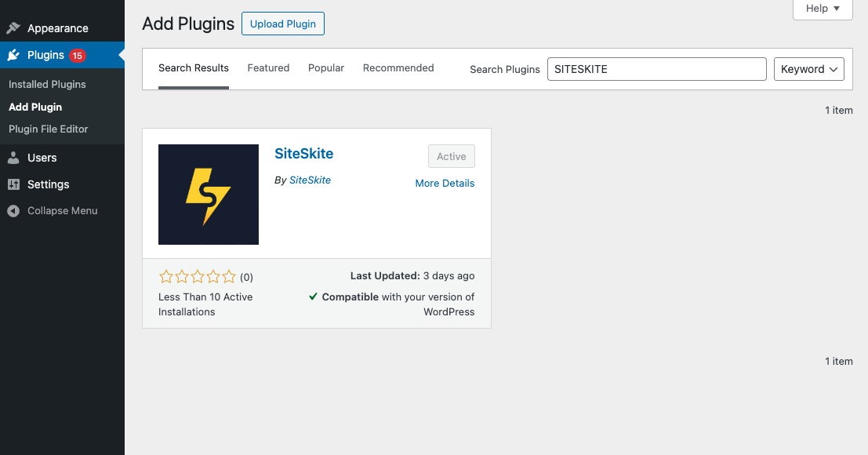Image resolution: width=868 pixels, height=455 pixels.
Task: Click the first rating star
Action: tap(166, 276)
